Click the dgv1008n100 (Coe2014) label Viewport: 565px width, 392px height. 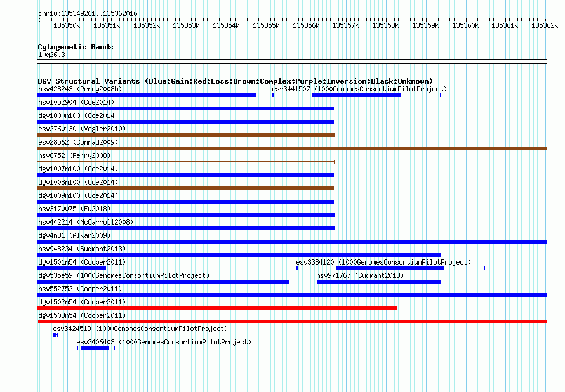[x=78, y=182]
